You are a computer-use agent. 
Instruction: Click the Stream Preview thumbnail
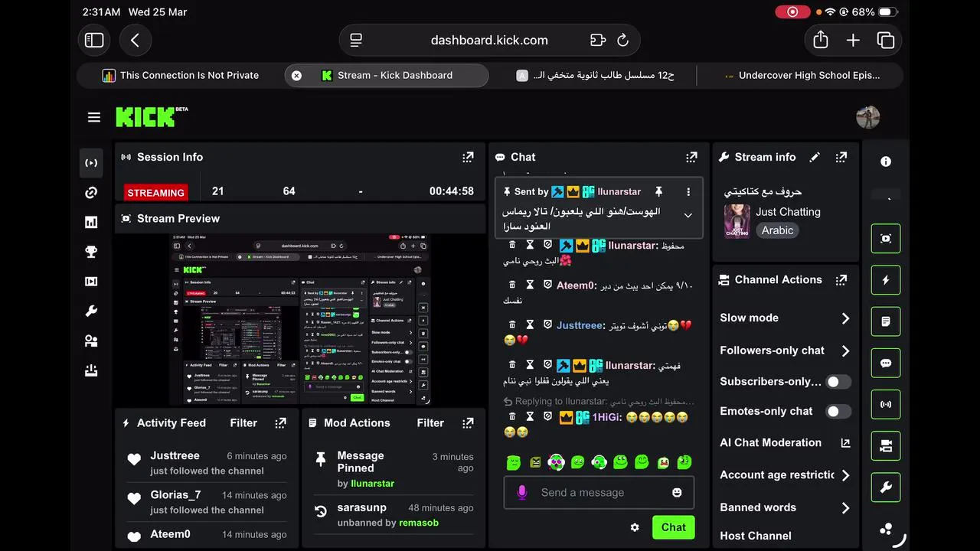click(x=300, y=319)
